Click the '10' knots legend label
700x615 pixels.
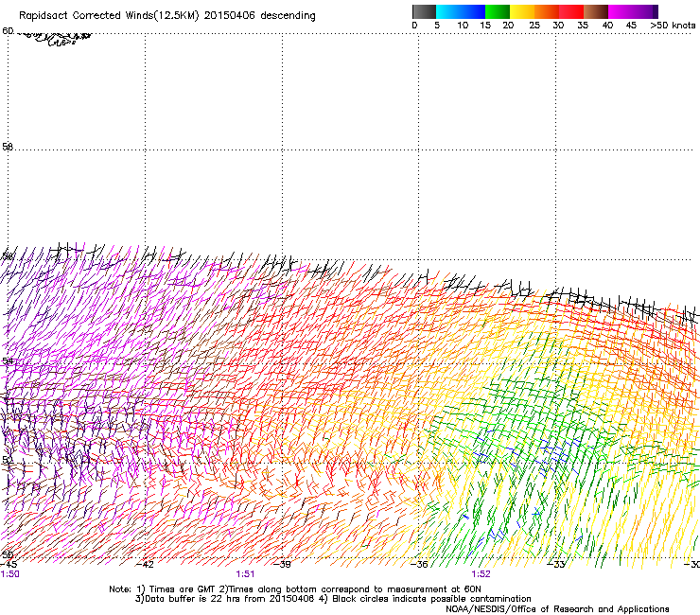(x=463, y=26)
